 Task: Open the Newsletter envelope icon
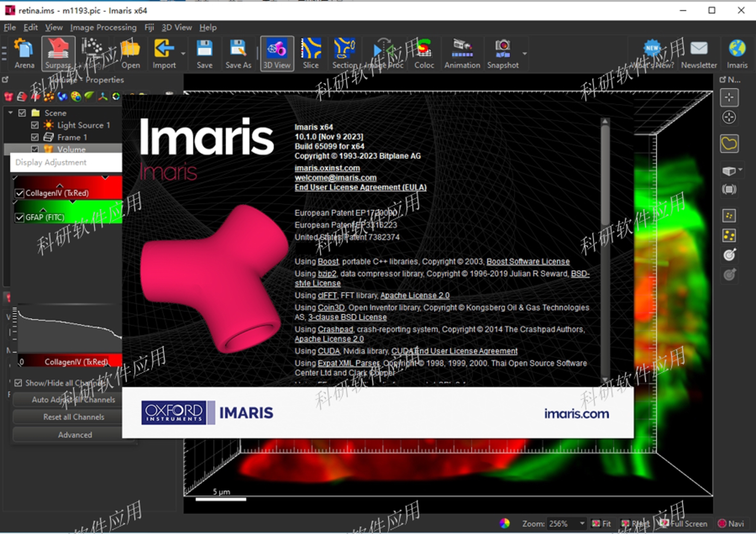click(x=699, y=54)
